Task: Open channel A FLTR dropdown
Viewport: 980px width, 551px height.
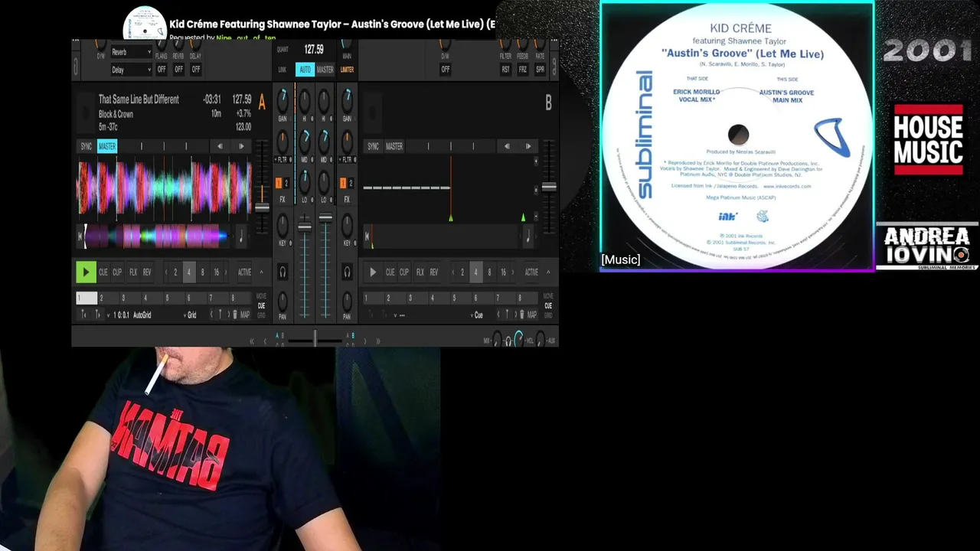Action: (x=283, y=160)
